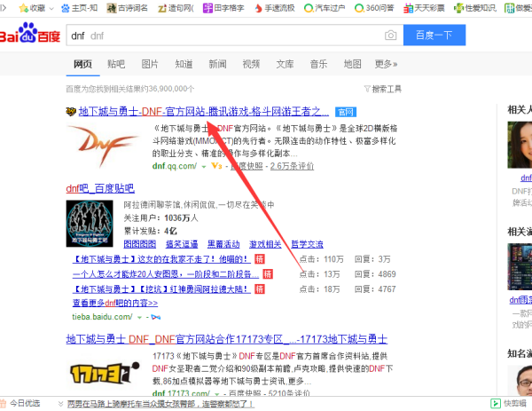
Task: Expand dropdown arrow next to tieba.baidu.com
Action: [139, 318]
